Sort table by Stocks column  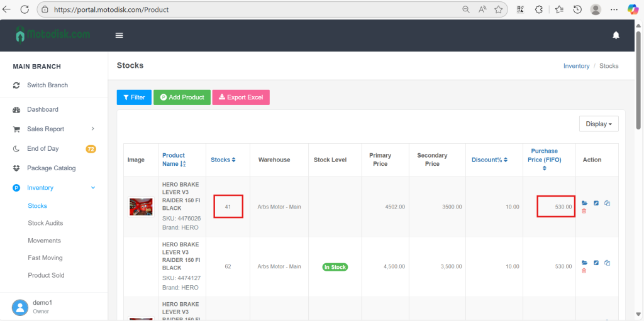click(223, 160)
